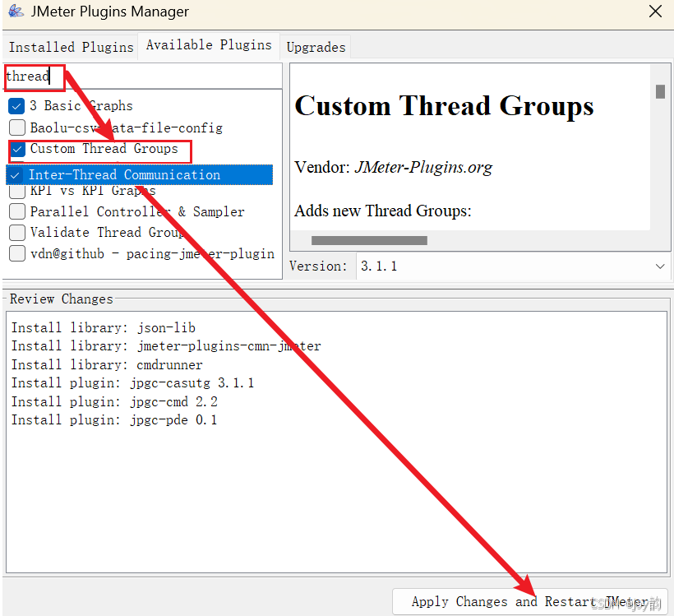Check the Parallel Controller & Sampler checkbox
This screenshot has height=616, width=674.
click(16, 211)
